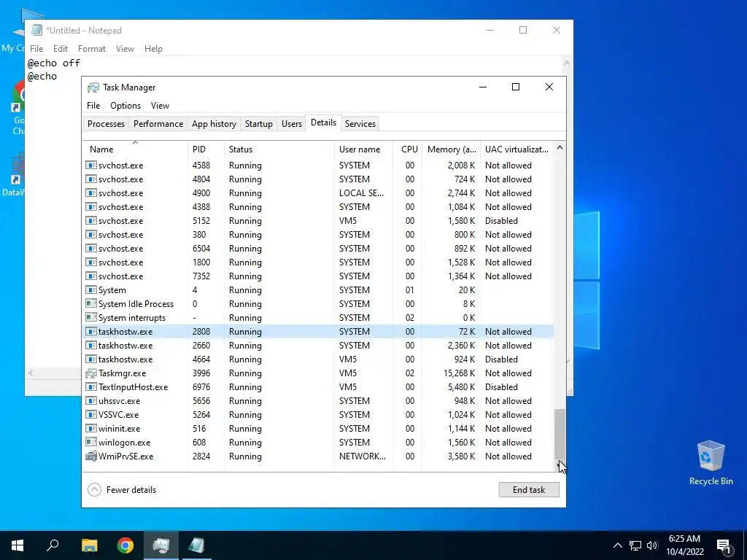The height and width of the screenshot is (560, 747).
Task: Click Notepad's horizontal scroll left arrow
Action: coord(31,373)
